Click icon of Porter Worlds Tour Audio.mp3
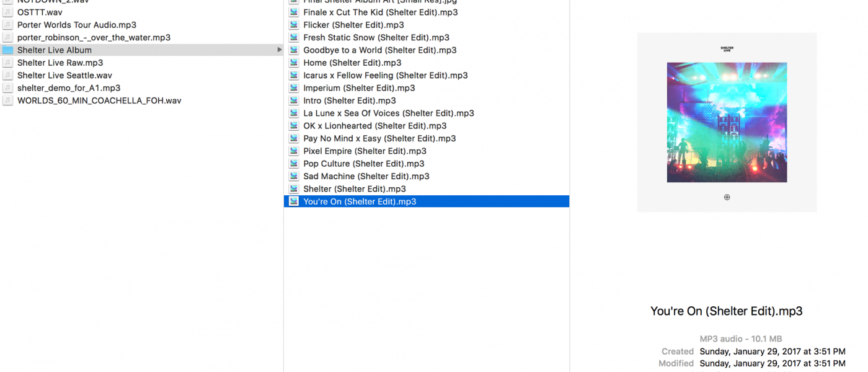The height and width of the screenshot is (372, 868). (7, 25)
